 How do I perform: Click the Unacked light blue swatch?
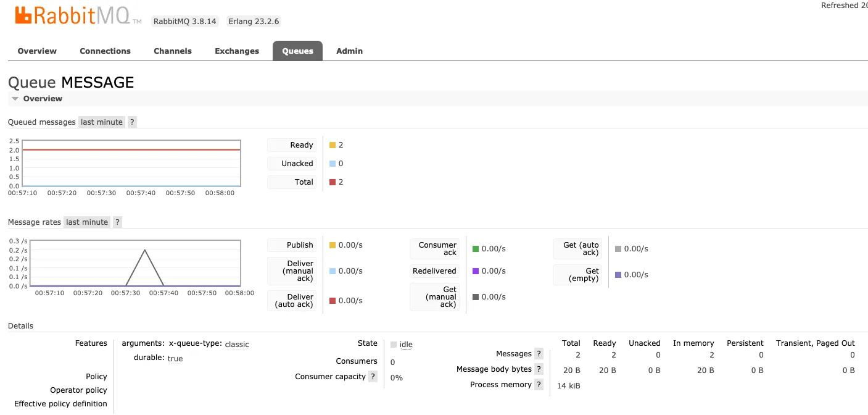pyautogui.click(x=333, y=164)
